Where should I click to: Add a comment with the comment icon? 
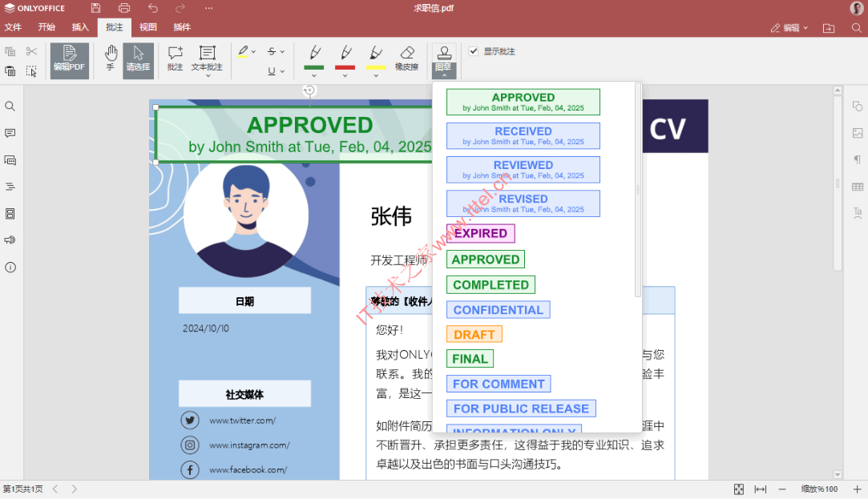pyautogui.click(x=175, y=58)
